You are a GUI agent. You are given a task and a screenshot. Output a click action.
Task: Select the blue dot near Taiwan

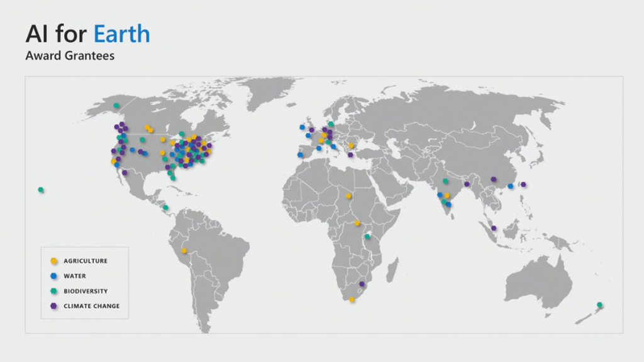click(x=511, y=186)
